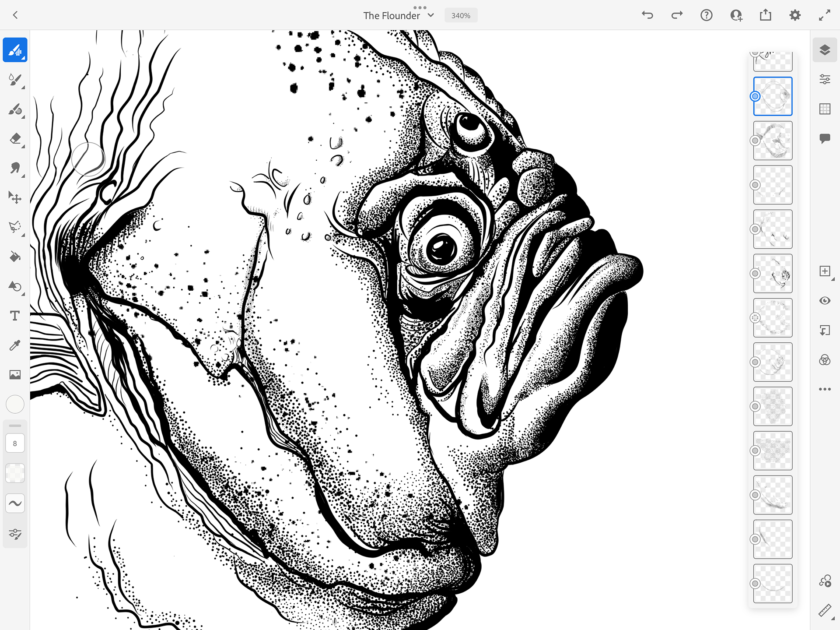Open the Comments panel
Screen dimensions: 840x630
pyautogui.click(x=825, y=139)
